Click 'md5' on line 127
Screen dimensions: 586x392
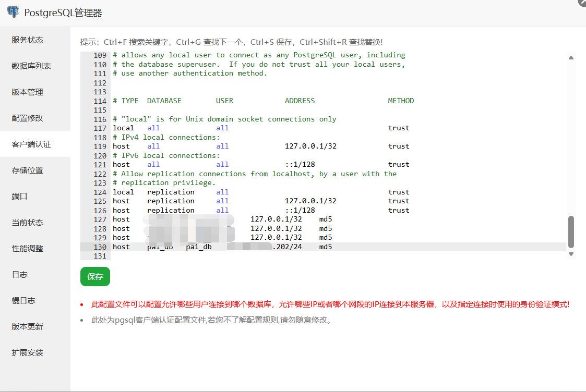pyautogui.click(x=326, y=219)
